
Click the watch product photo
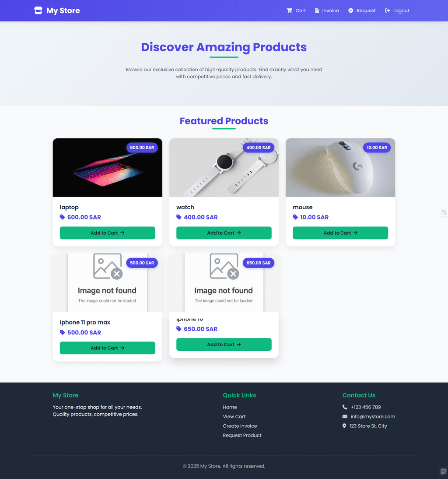coord(224,168)
